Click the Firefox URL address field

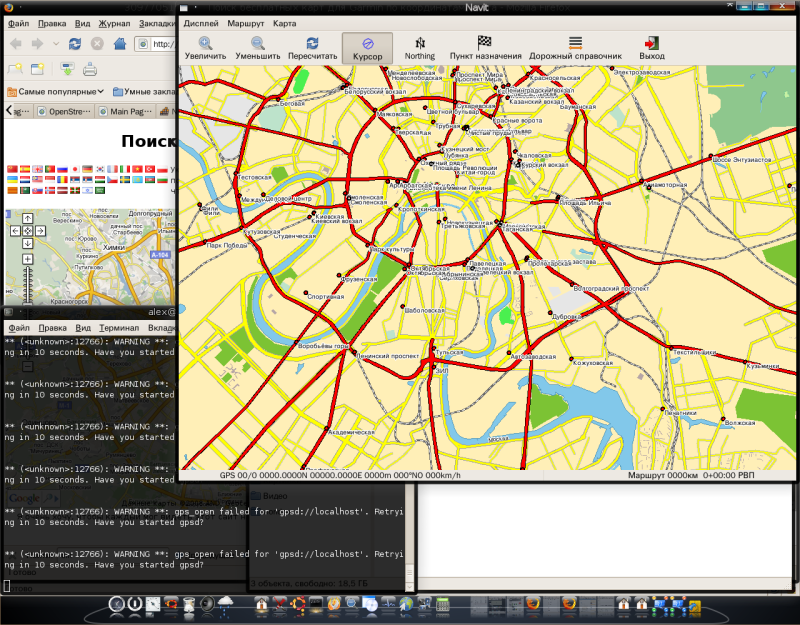[163, 43]
